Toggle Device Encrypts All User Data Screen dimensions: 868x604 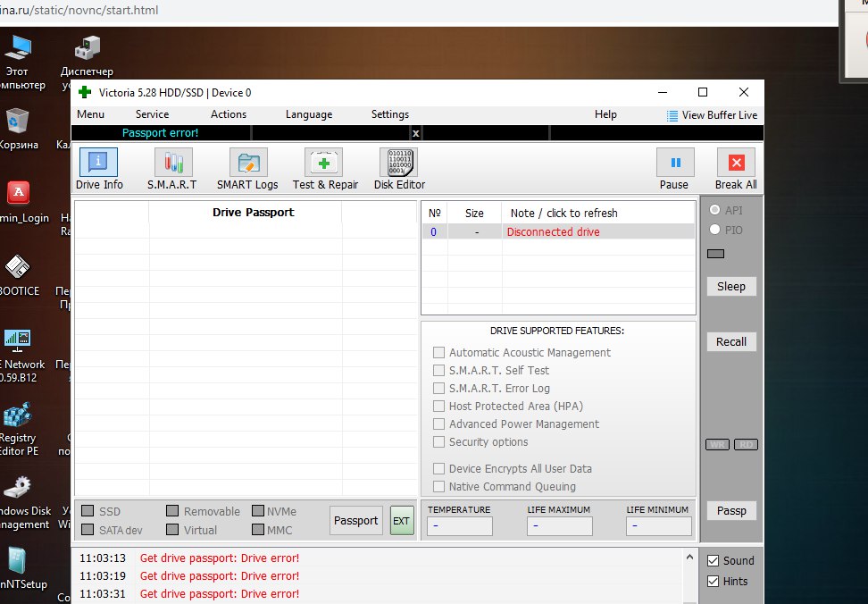tap(438, 469)
